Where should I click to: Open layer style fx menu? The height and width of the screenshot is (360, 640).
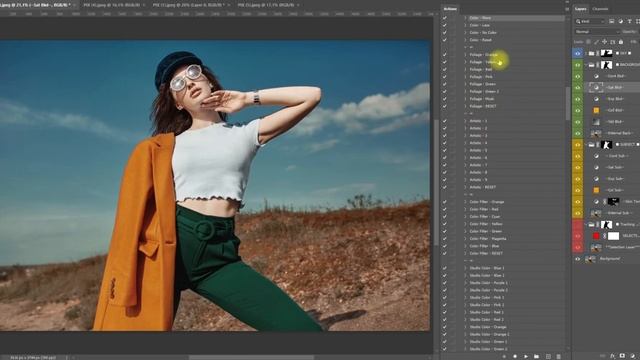point(612,356)
